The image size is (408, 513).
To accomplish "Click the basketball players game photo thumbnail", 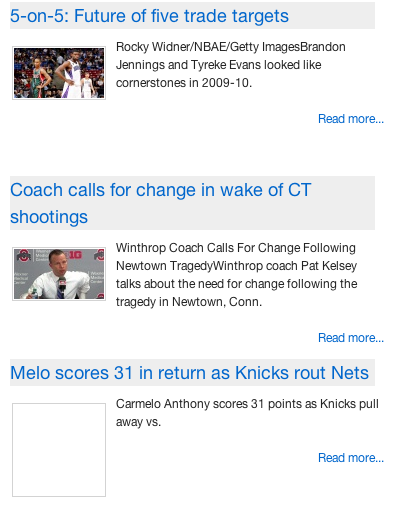I will pos(59,73).
